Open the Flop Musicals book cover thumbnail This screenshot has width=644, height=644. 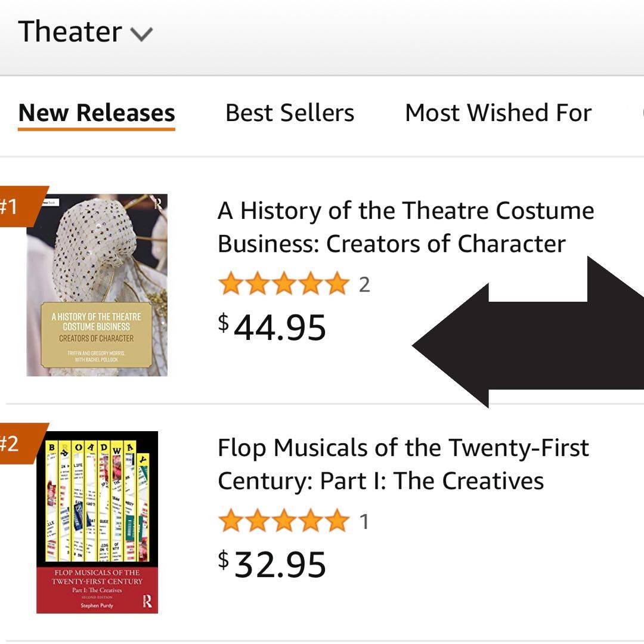click(97, 522)
